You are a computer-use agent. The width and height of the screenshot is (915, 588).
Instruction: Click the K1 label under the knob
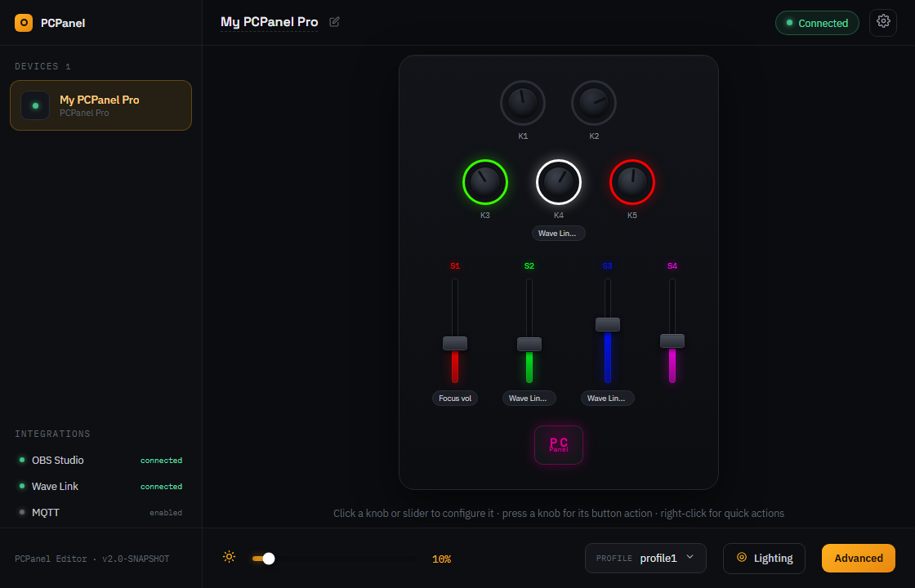point(523,136)
